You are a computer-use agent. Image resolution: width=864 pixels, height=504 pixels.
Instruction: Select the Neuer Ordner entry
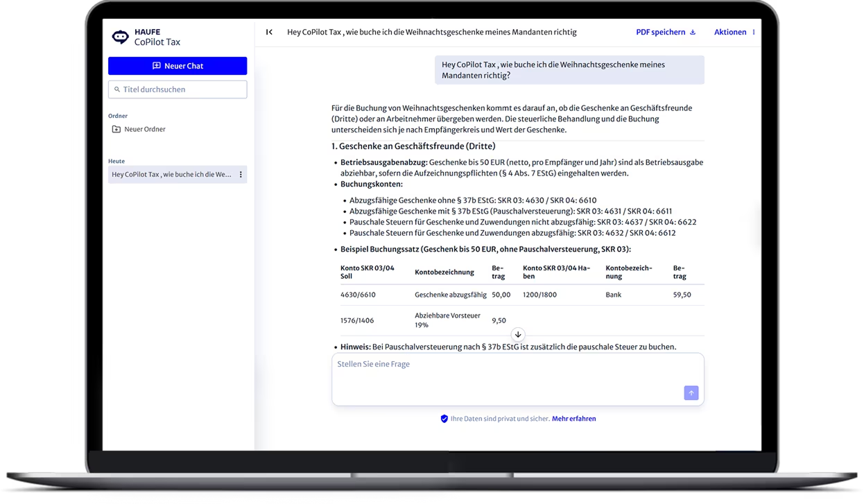(x=144, y=130)
